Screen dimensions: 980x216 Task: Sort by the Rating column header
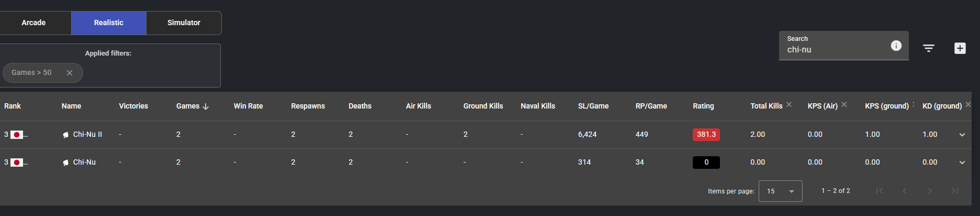(703, 106)
